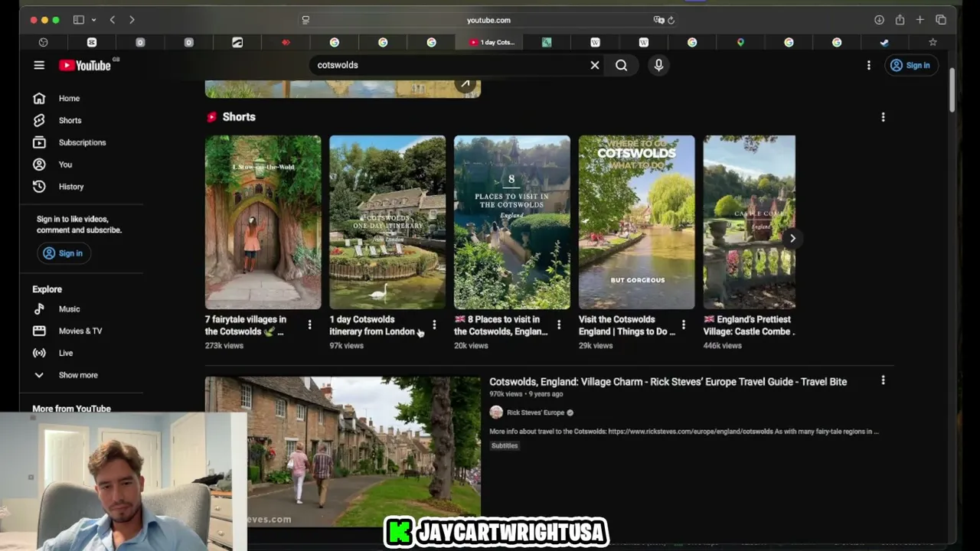
Task: Open the Shorts shelf options menu
Action: (883, 117)
